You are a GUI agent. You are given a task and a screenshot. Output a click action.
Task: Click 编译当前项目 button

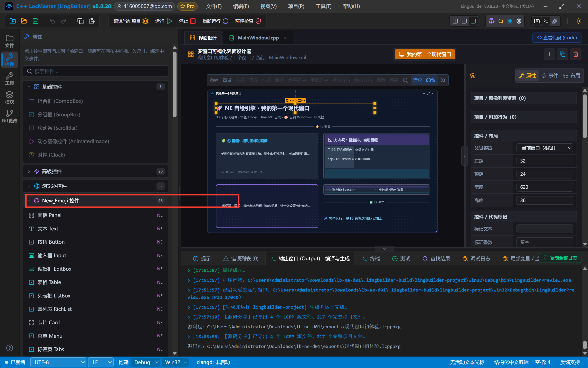tap(131, 21)
